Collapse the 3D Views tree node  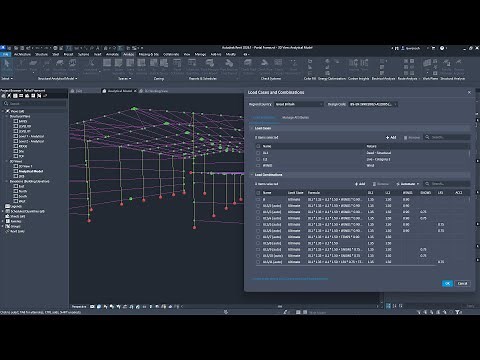point(7,161)
